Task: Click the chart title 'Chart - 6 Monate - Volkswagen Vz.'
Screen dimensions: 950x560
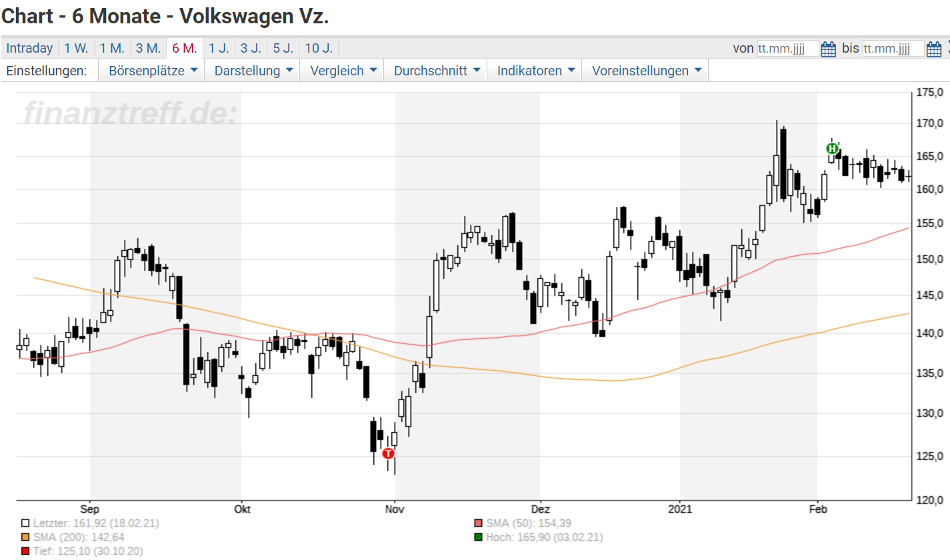Action: click(165, 16)
